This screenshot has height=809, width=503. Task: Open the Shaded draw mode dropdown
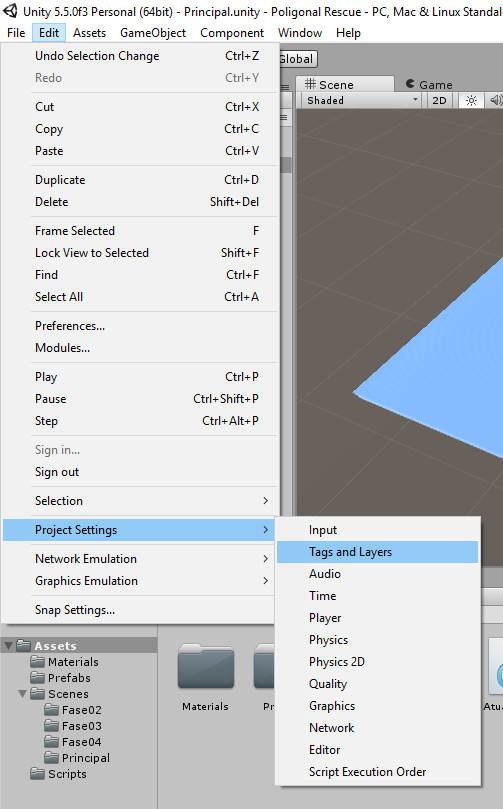[362, 101]
